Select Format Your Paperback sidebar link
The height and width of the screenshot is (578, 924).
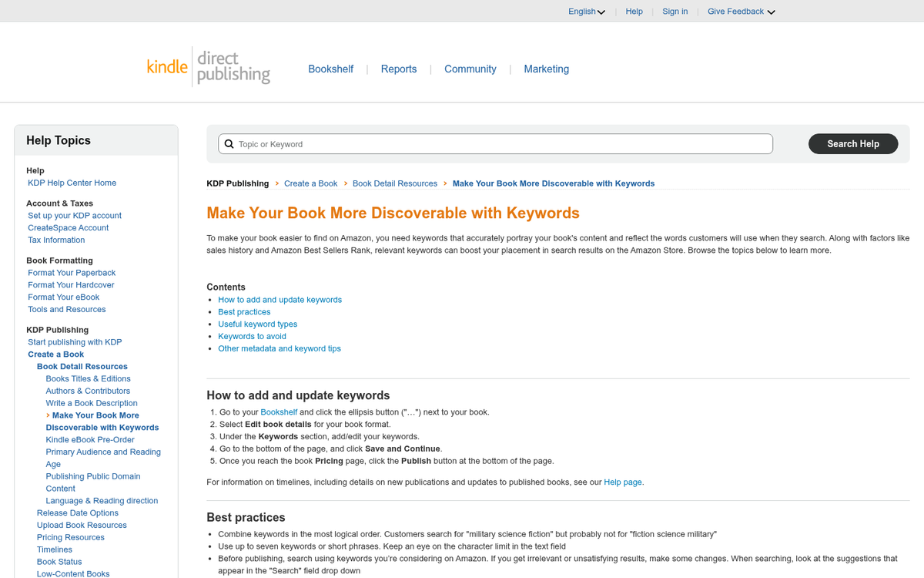click(x=71, y=272)
